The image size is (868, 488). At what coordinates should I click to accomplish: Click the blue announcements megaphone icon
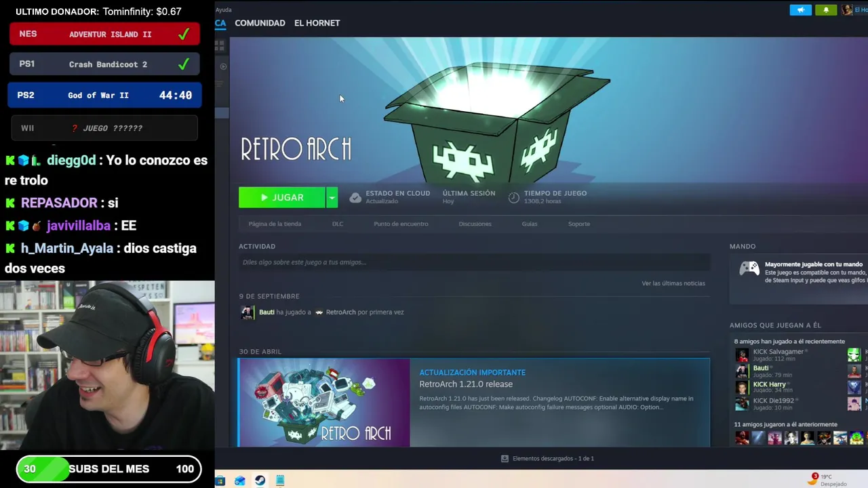pos(801,10)
